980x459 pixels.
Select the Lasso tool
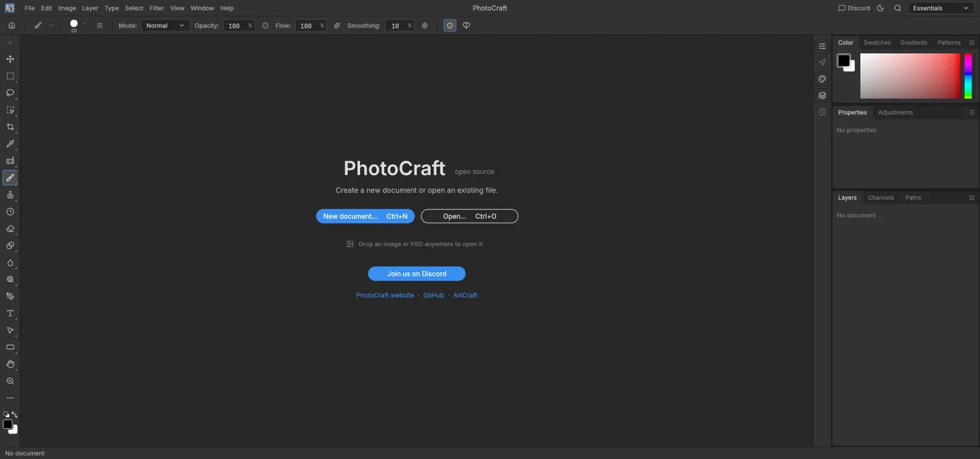[x=10, y=93]
